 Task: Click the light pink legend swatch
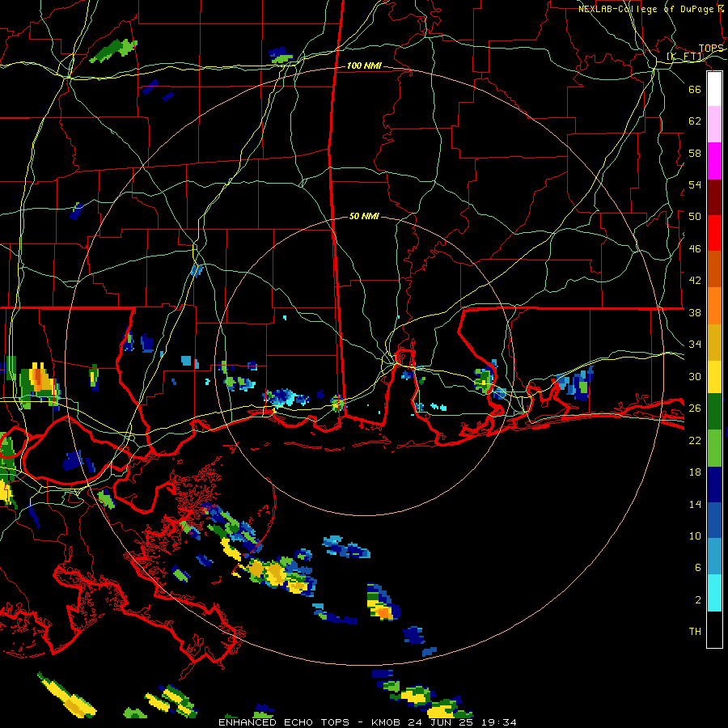tap(714, 125)
